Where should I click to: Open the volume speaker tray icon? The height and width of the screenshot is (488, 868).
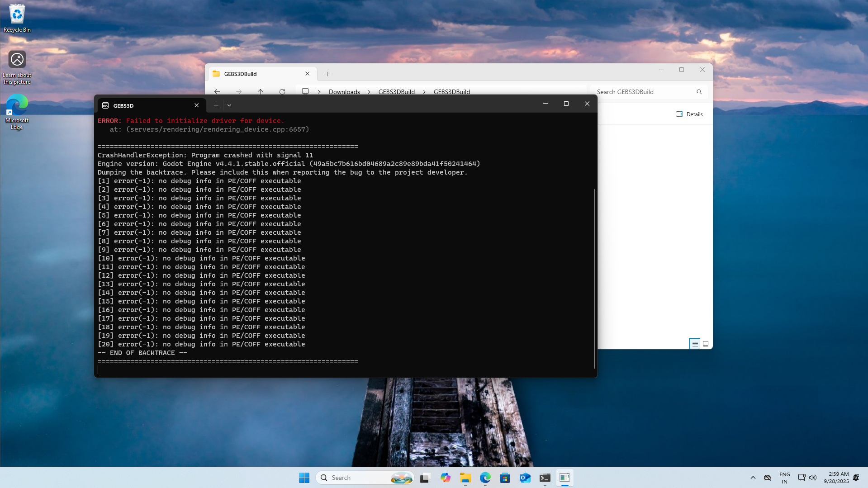[x=813, y=478]
